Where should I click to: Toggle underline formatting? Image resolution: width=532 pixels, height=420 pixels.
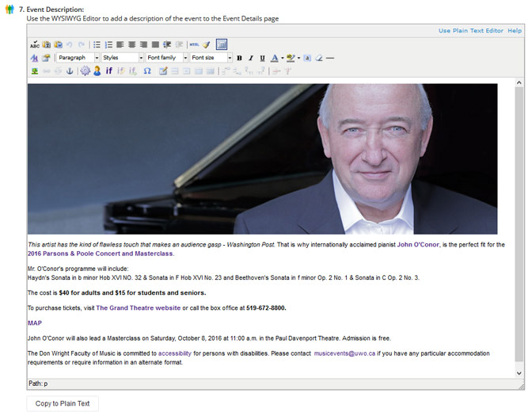[x=262, y=58]
